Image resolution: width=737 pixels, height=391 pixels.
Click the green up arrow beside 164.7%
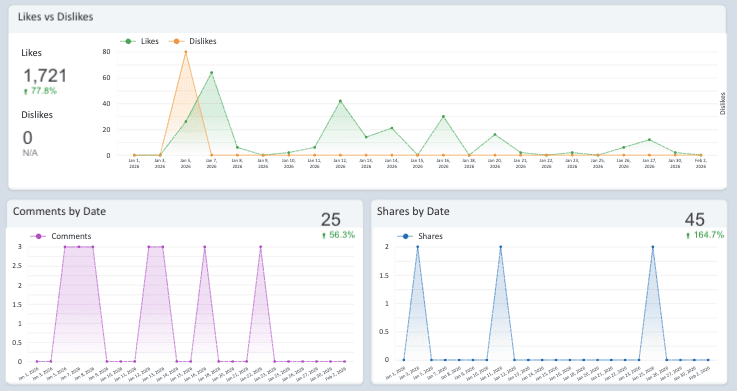688,235
